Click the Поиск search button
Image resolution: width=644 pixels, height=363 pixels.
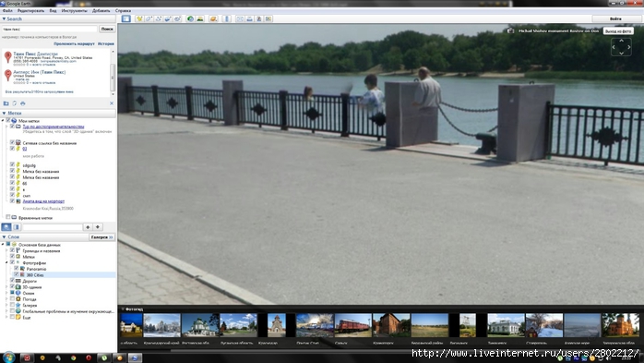coord(107,29)
